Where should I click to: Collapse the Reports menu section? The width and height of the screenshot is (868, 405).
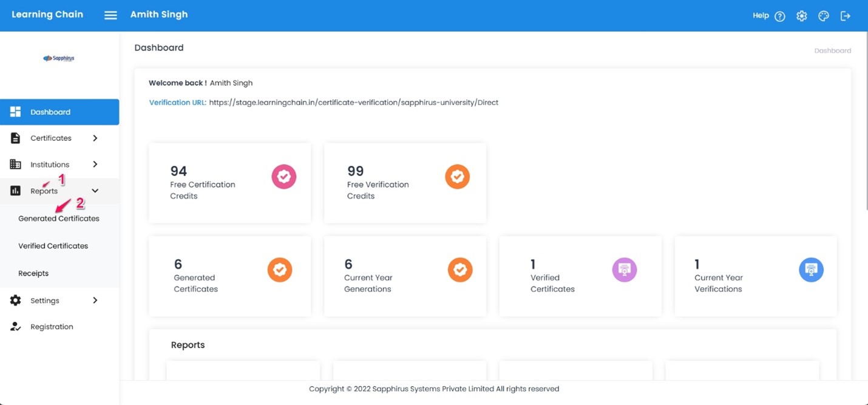point(95,191)
